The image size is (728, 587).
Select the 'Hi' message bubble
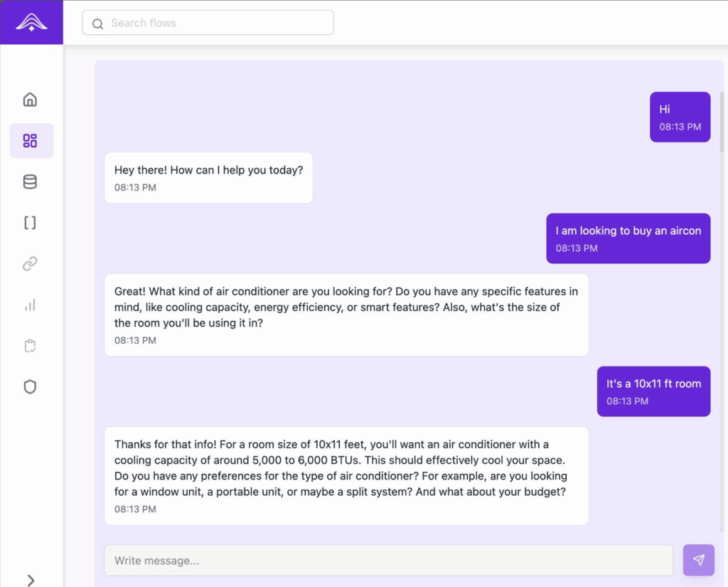coord(680,116)
